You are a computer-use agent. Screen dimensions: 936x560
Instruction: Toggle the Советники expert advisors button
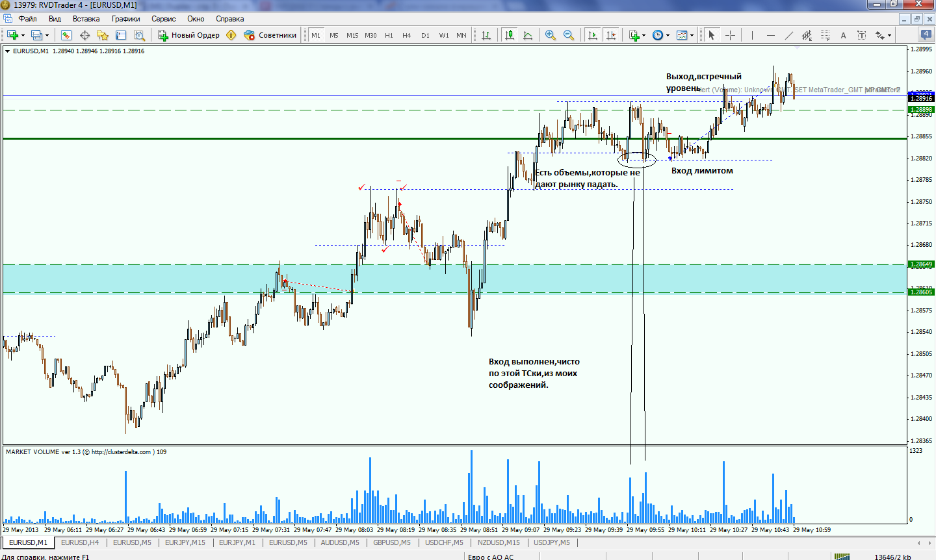point(270,35)
